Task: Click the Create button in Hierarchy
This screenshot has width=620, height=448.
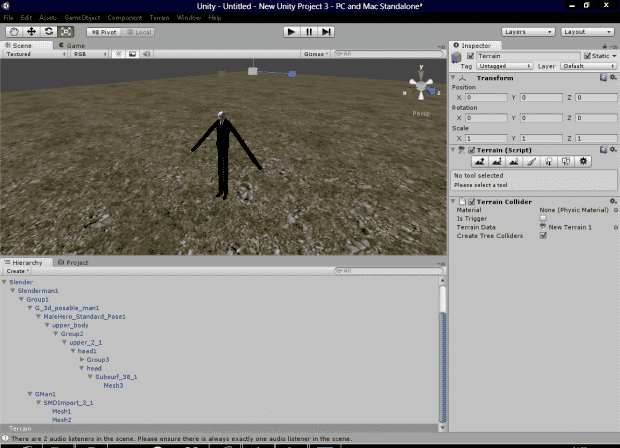Action: point(17,271)
